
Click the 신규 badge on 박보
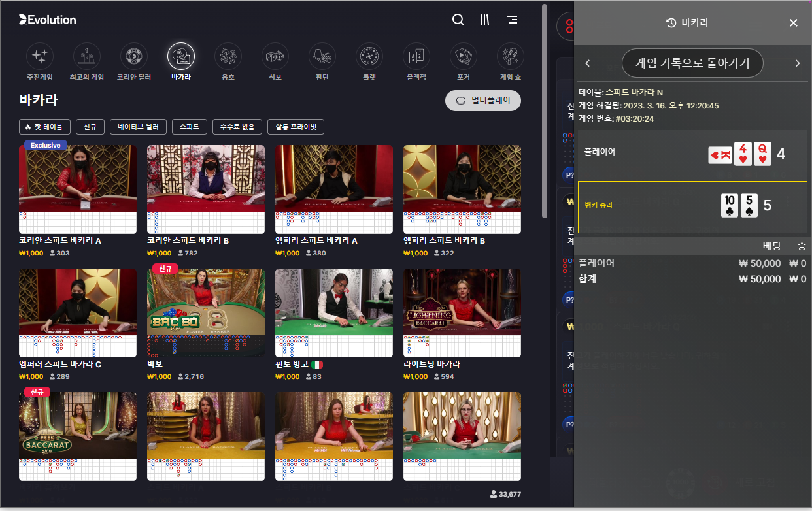click(165, 269)
